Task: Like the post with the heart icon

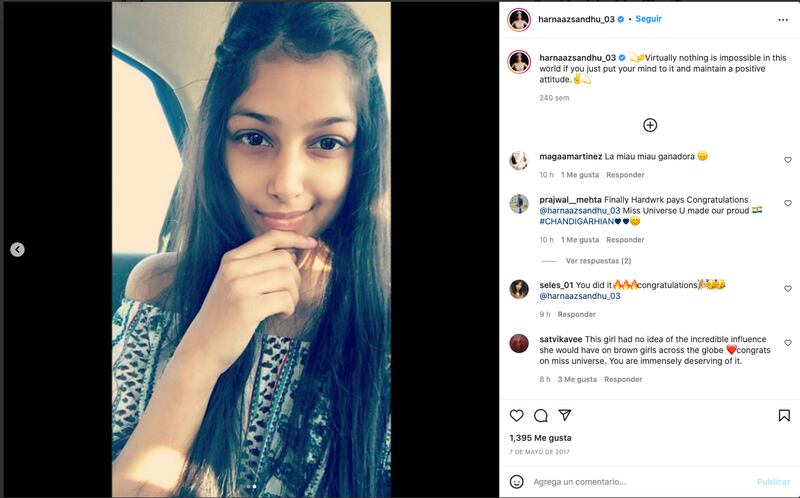Action: point(516,415)
